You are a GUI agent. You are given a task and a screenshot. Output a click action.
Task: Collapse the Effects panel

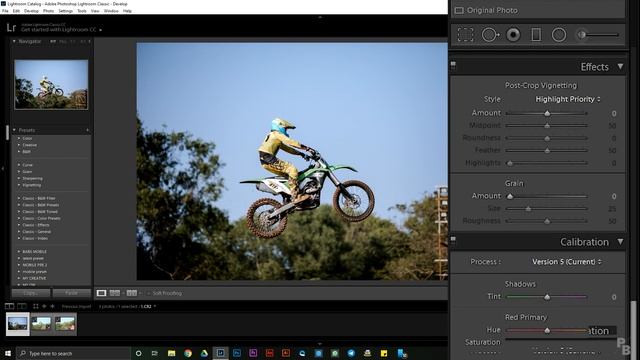coord(620,67)
